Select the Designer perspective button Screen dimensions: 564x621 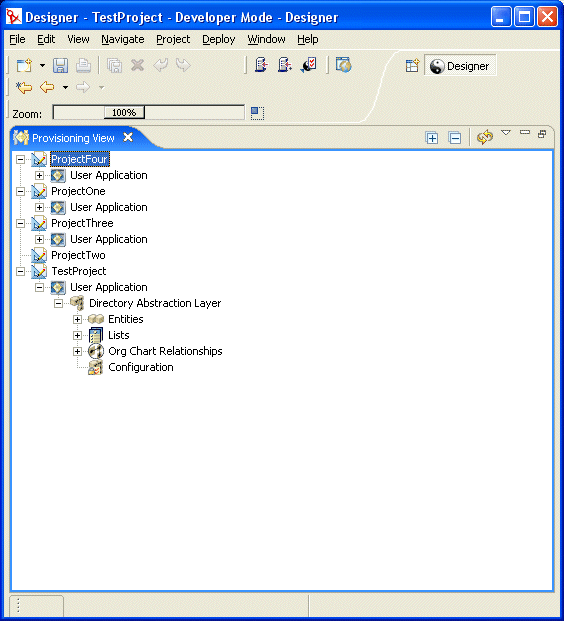click(460, 66)
